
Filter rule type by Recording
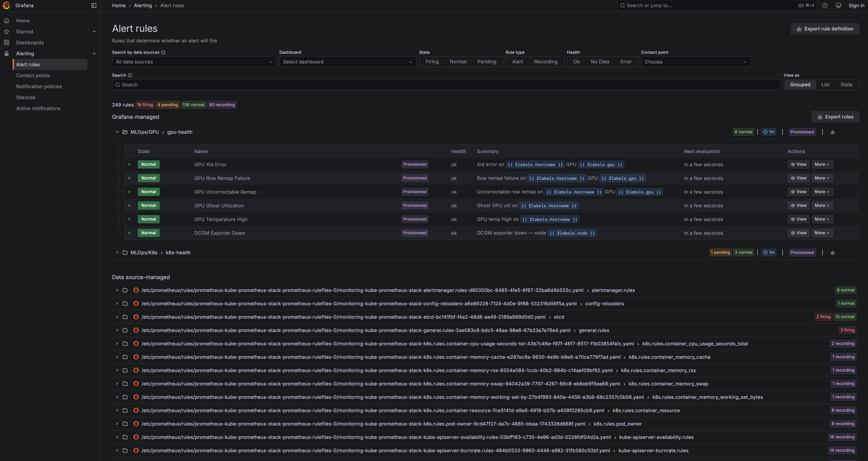point(546,62)
